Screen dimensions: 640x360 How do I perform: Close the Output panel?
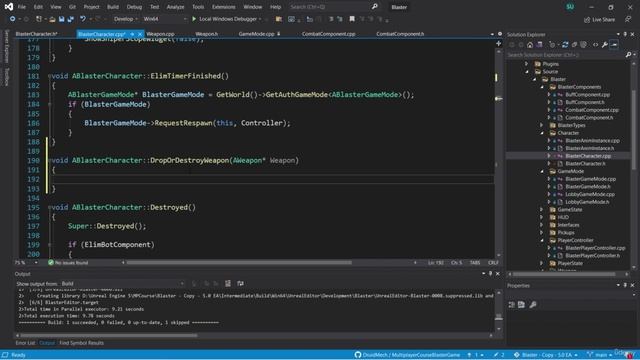point(498,273)
